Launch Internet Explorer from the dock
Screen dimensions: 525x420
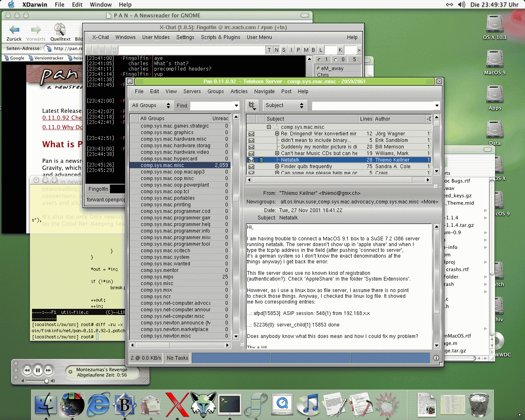(x=98, y=404)
